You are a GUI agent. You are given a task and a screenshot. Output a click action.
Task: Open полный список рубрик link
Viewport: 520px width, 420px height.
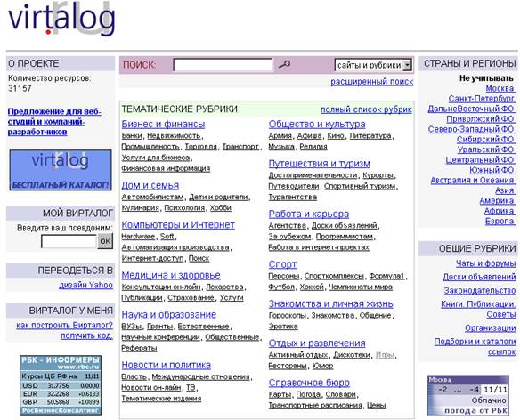click(x=366, y=109)
